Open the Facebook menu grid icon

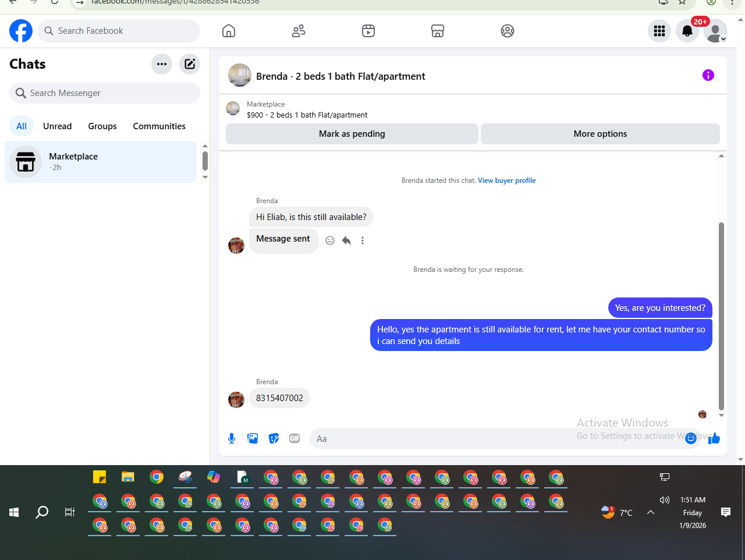[659, 31]
